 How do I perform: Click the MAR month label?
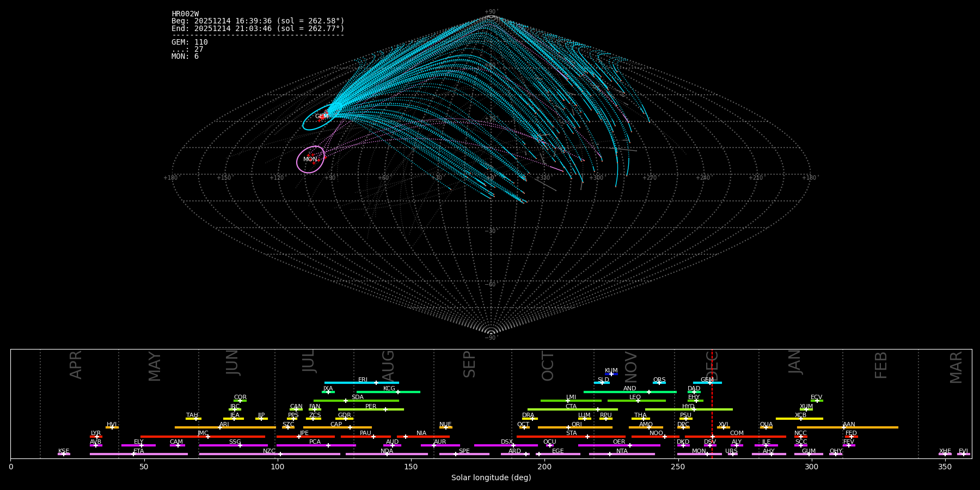956,367
